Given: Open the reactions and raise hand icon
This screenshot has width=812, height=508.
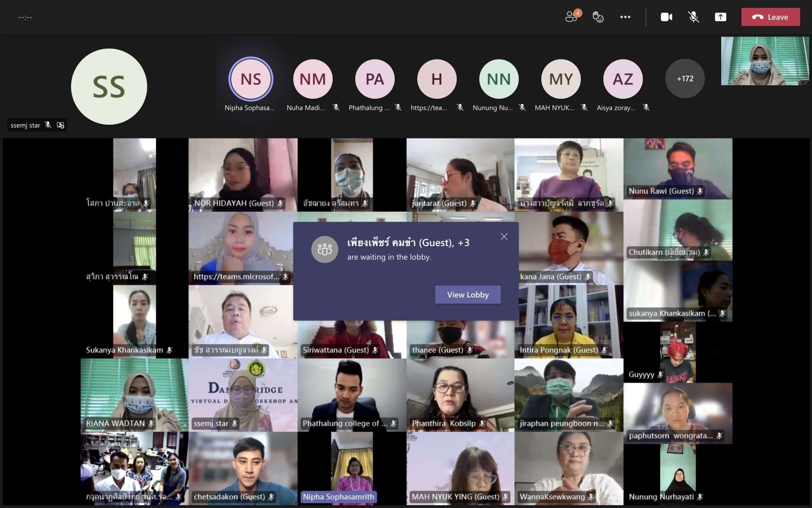Looking at the screenshot, I should [598, 17].
